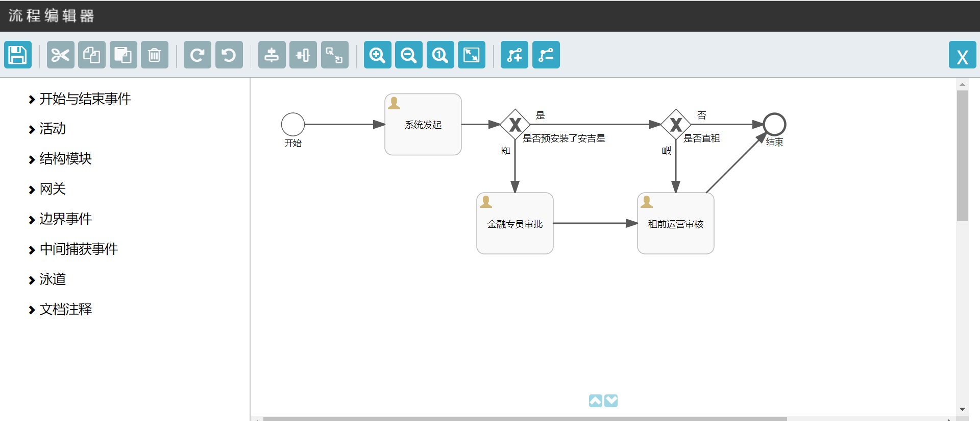Select the 开始 start event circle
The image size is (980, 421).
coord(293,124)
